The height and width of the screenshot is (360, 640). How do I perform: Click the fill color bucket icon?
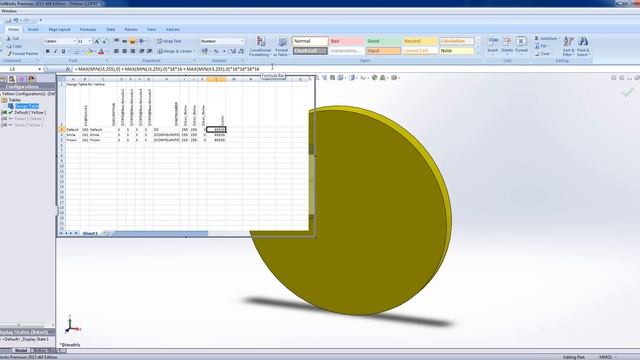[89, 51]
